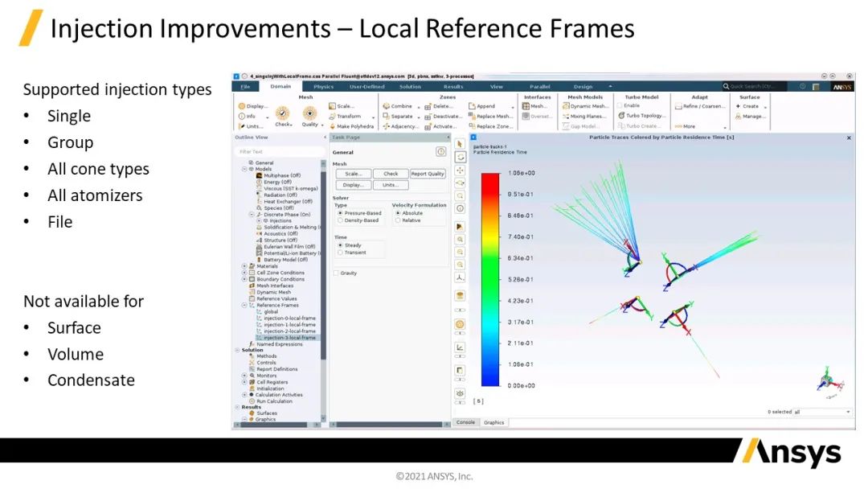
Task: Expand the Materials tree node
Action: pyautogui.click(x=244, y=266)
